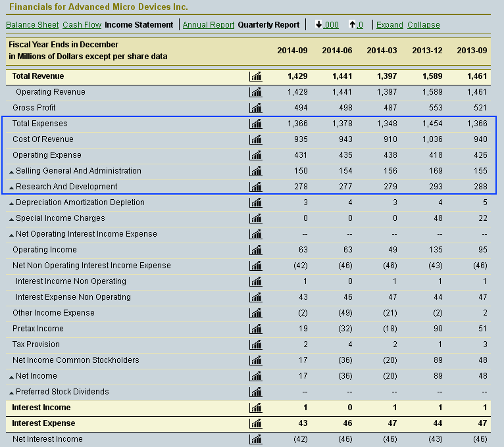
Task: Click Total Expenses value 1,454
Action: 432,124
